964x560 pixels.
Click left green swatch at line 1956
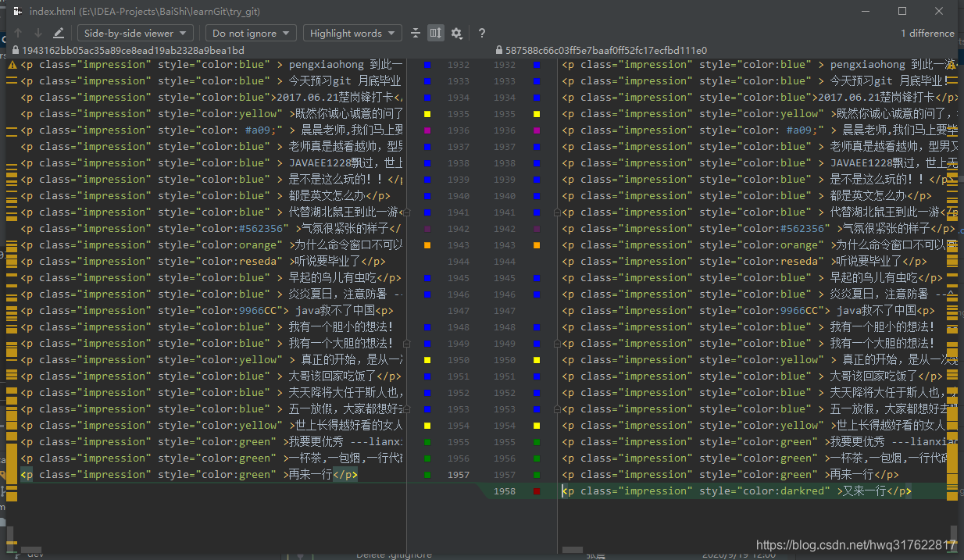pyautogui.click(x=427, y=458)
